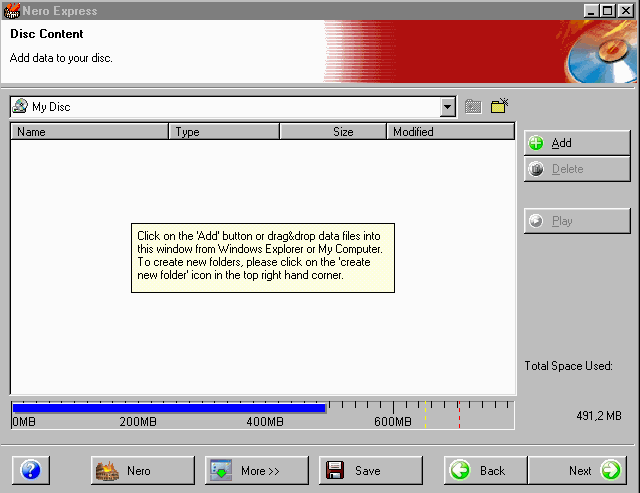The width and height of the screenshot is (640, 493).
Task: Sort by the Size column header
Action: [333, 131]
